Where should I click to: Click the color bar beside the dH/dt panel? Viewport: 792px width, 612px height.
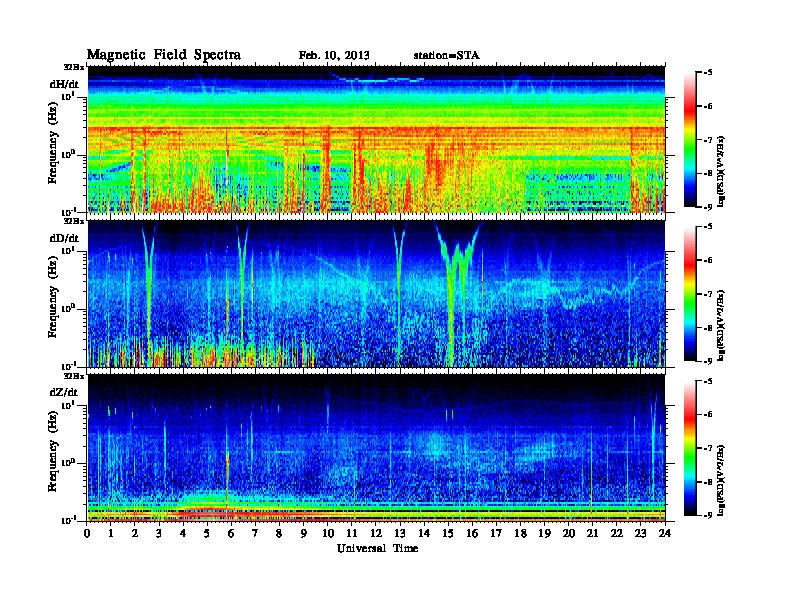[x=690, y=140]
